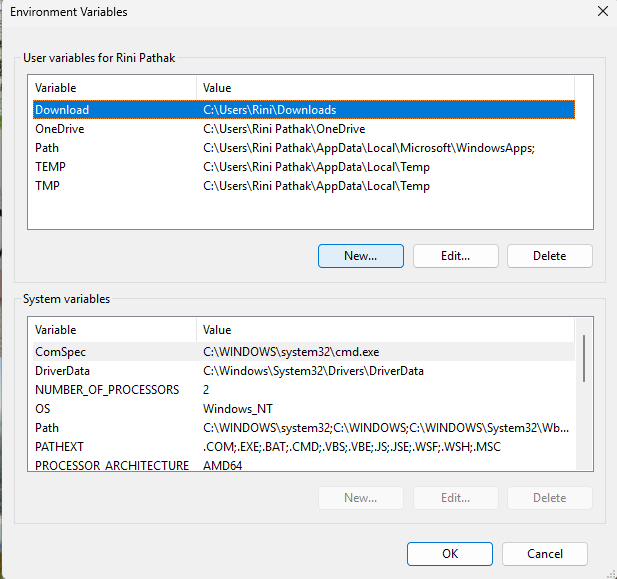Screen dimensions: 617x579
Task: Select PROCESSOR_ARCHITECTURE system variable
Action: (x=112, y=466)
